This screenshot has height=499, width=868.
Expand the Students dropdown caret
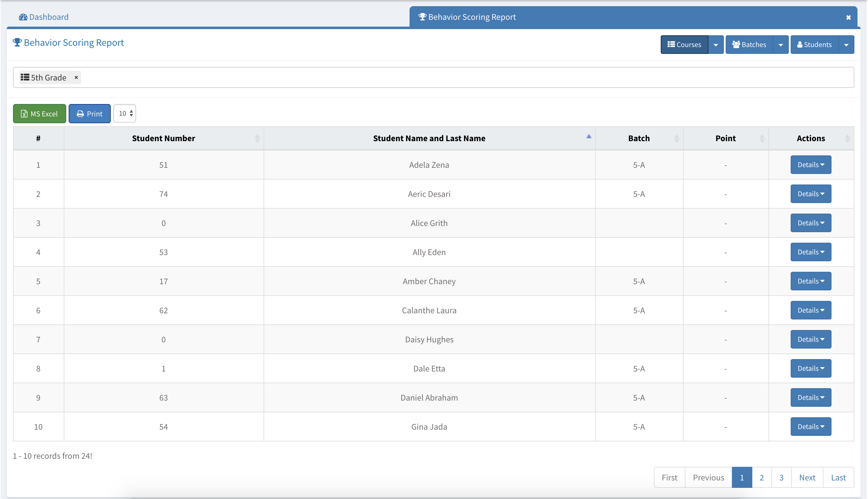click(846, 45)
